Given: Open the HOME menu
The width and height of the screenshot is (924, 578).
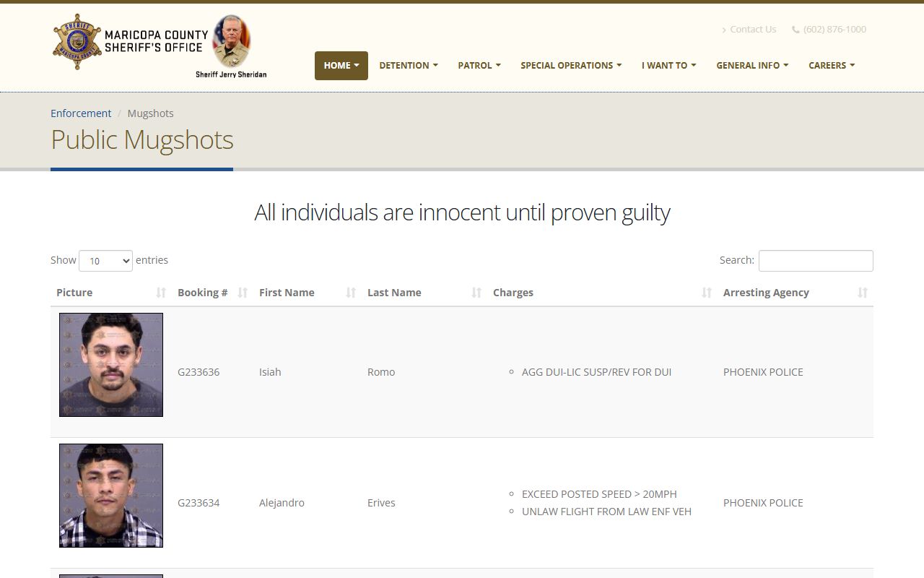Looking at the screenshot, I should pyautogui.click(x=341, y=66).
